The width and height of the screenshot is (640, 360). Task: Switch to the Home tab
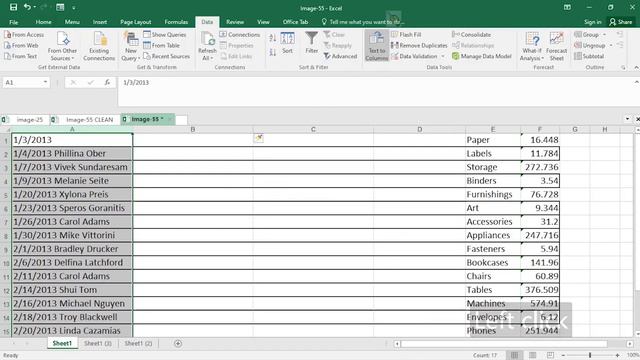click(x=43, y=22)
